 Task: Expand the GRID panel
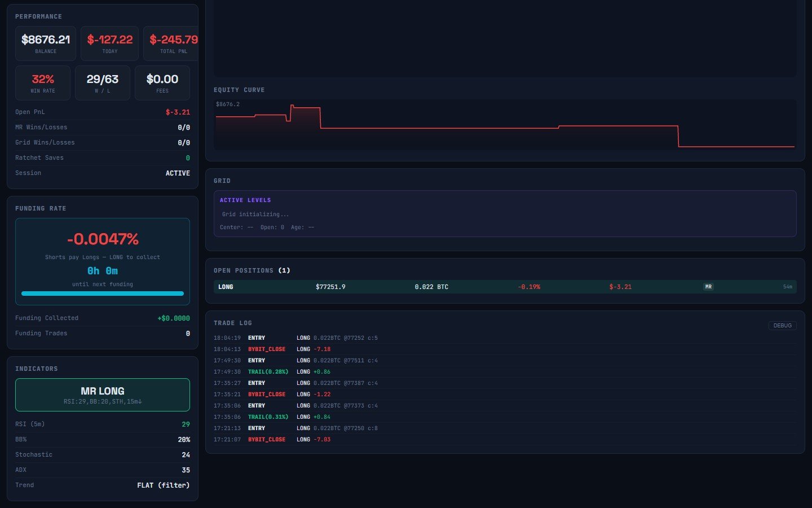coord(222,181)
